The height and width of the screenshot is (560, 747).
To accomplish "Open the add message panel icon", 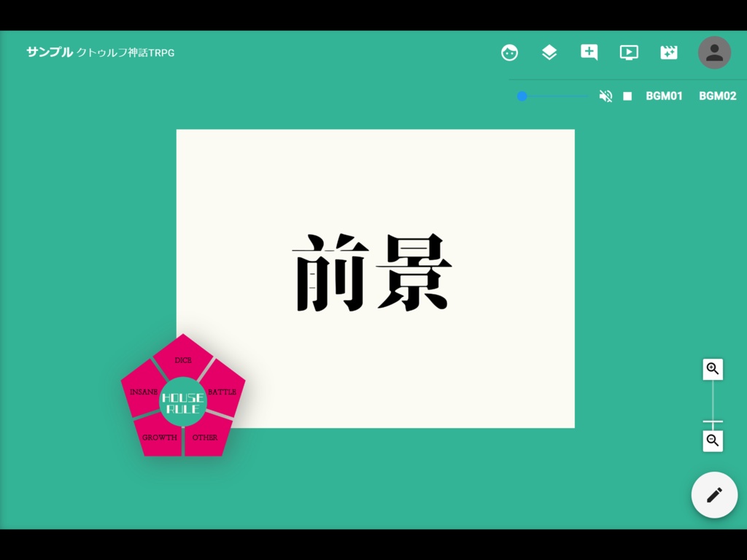I will pos(589,52).
